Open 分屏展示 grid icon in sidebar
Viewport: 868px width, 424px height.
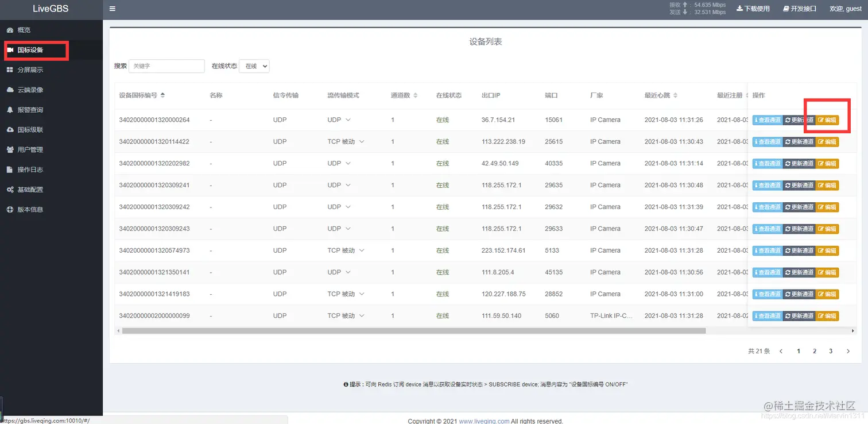pyautogui.click(x=10, y=70)
